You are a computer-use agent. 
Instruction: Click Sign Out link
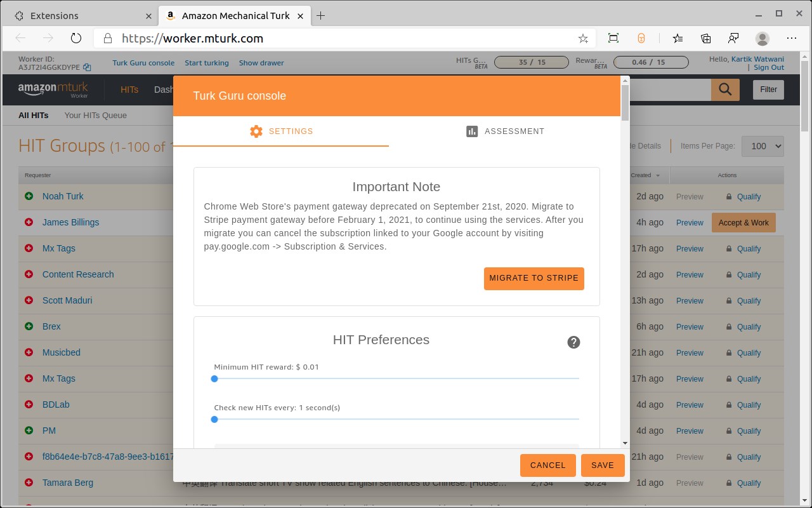point(769,67)
